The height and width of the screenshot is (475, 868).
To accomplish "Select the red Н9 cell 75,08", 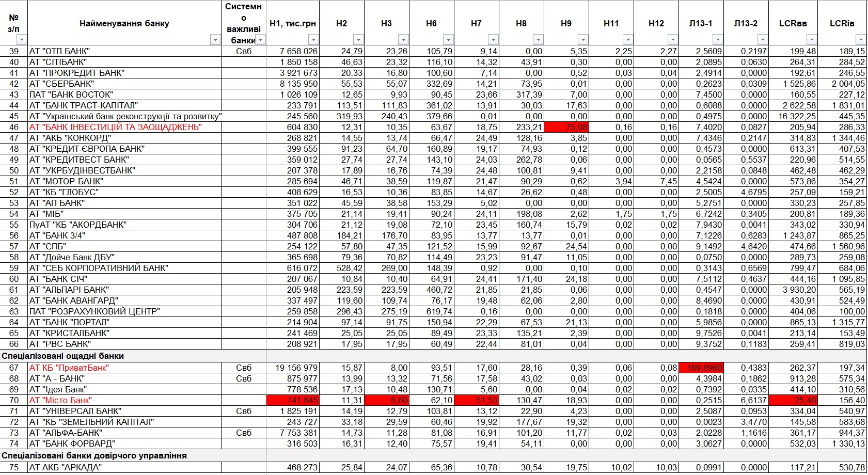I will click(x=566, y=127).
